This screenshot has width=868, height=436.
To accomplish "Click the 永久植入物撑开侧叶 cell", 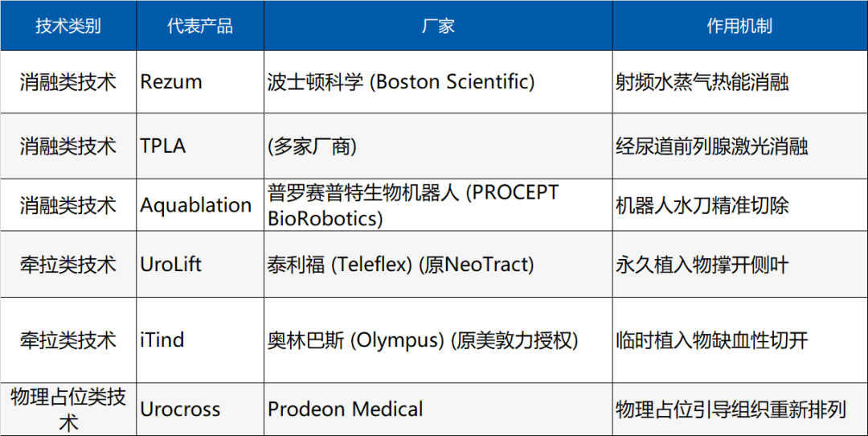I will pyautogui.click(x=740, y=265).
